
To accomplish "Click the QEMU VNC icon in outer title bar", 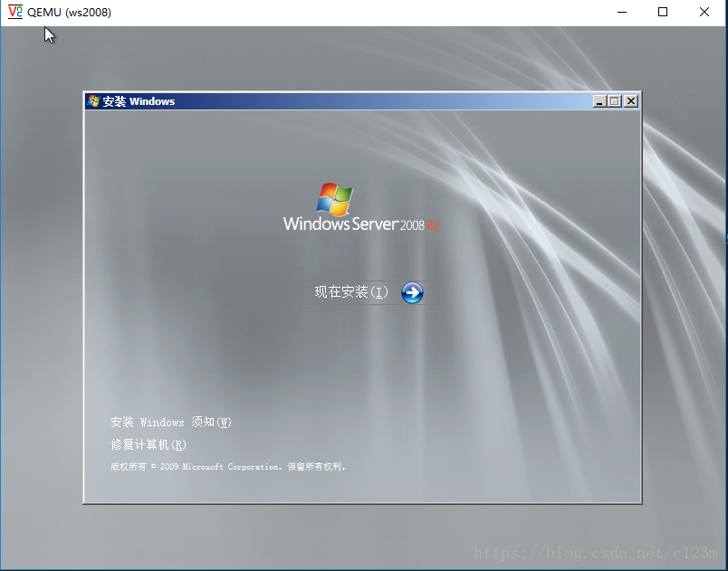I will click(15, 12).
